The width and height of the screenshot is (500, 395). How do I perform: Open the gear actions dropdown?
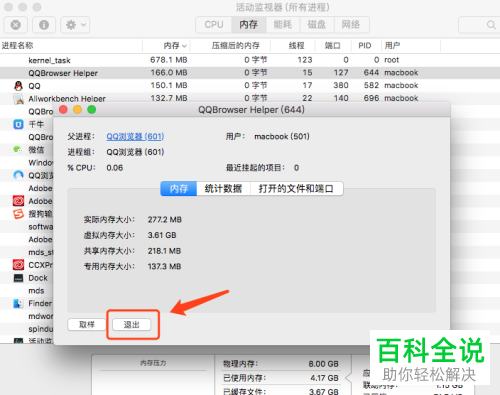[x=75, y=25]
